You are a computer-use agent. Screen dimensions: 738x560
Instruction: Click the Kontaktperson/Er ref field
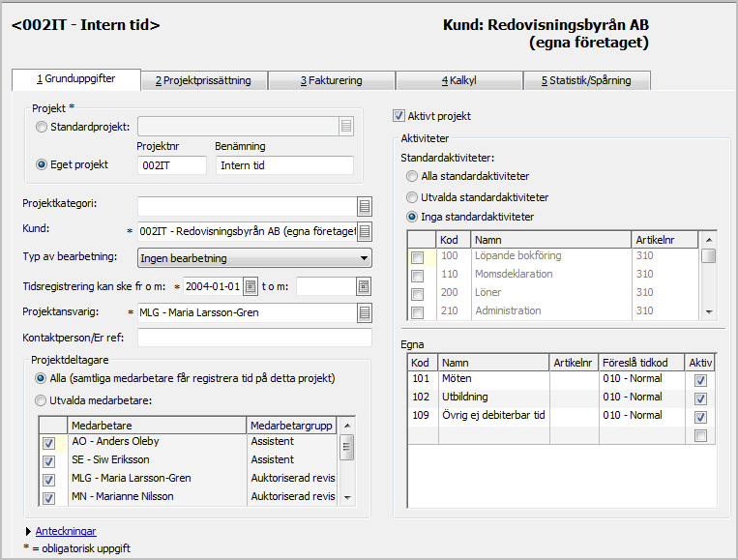pos(254,338)
